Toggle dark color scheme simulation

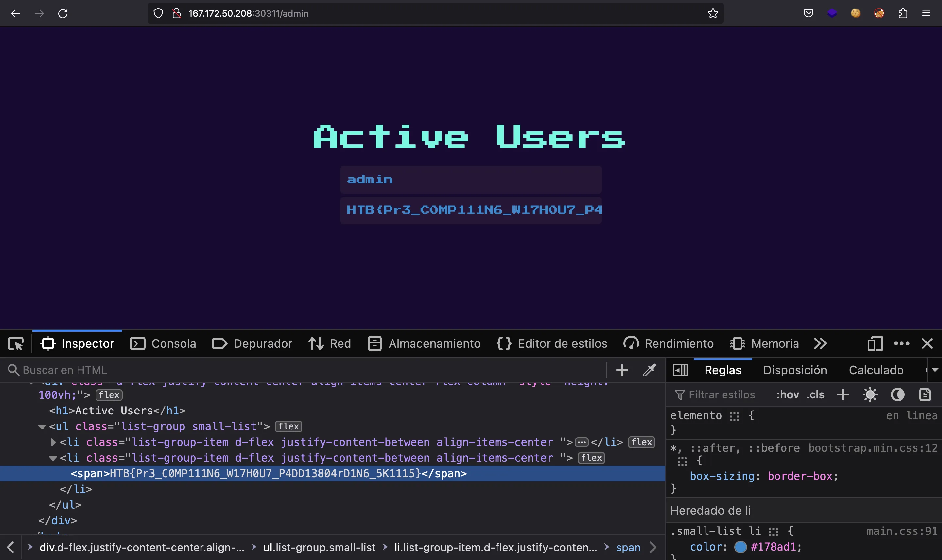898,395
